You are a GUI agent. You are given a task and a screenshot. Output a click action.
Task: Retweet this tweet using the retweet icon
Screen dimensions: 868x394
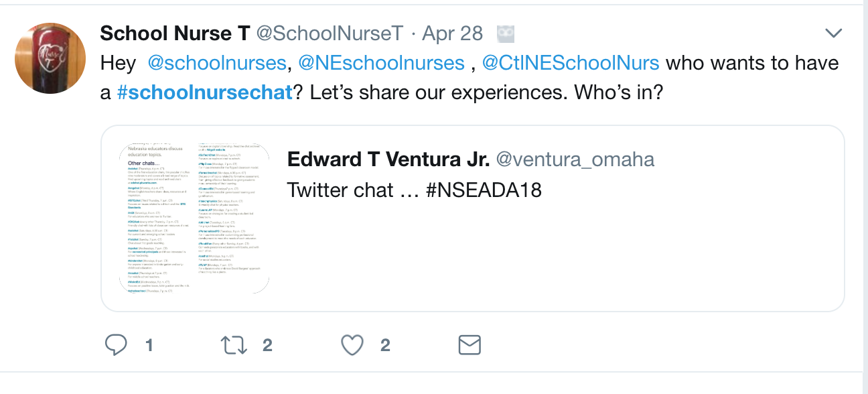(234, 345)
